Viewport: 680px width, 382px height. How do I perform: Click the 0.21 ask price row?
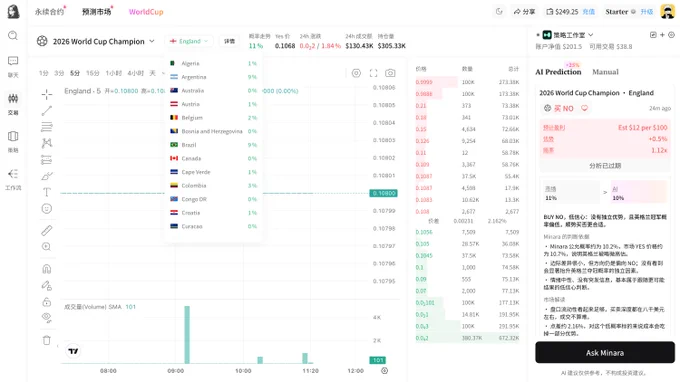coord(468,106)
